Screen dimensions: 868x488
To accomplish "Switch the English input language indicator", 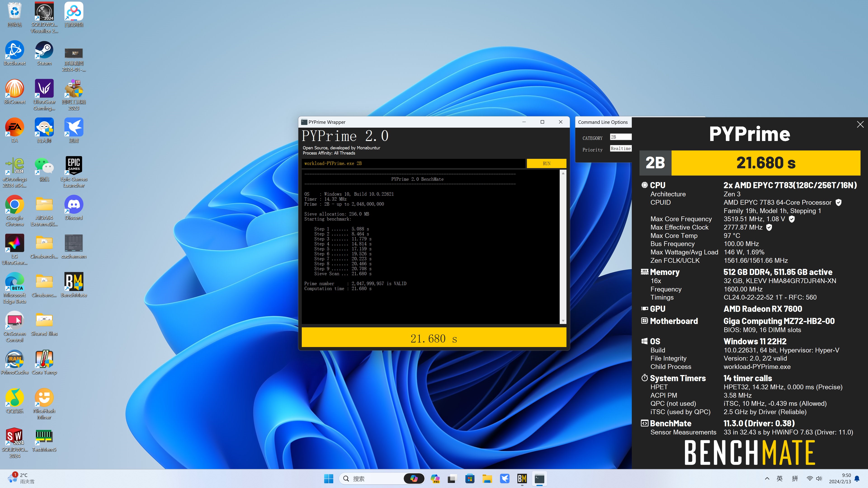I will coord(779,479).
